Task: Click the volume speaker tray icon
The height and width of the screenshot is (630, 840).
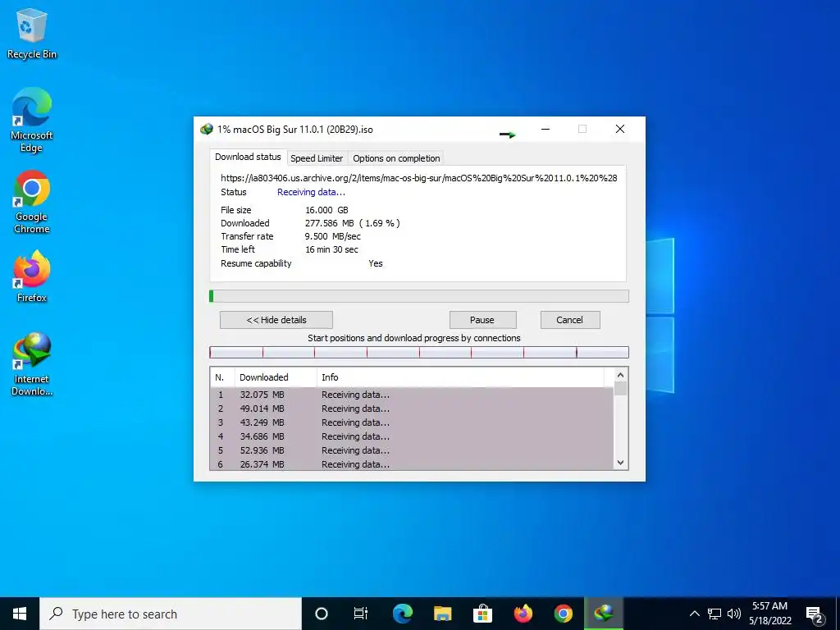Action: tap(734, 614)
